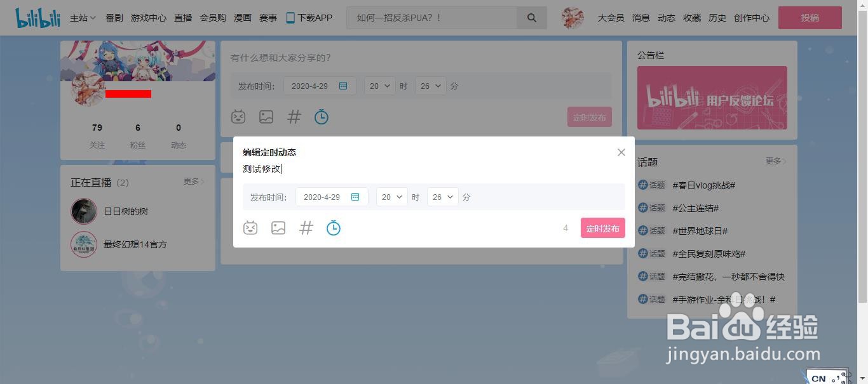
Task: Switch to the 番剧 section
Action: click(x=113, y=18)
